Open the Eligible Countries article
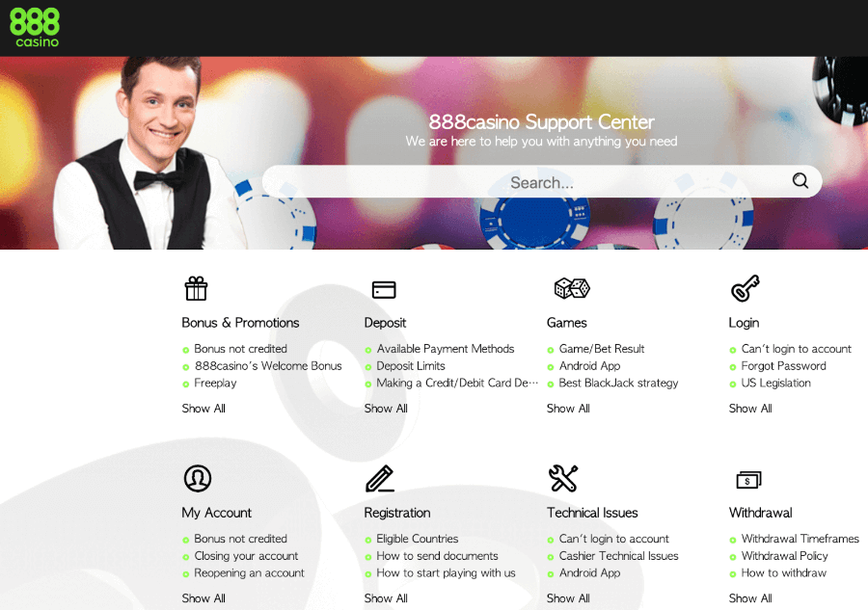Image resolution: width=868 pixels, height=610 pixels. [x=417, y=539]
